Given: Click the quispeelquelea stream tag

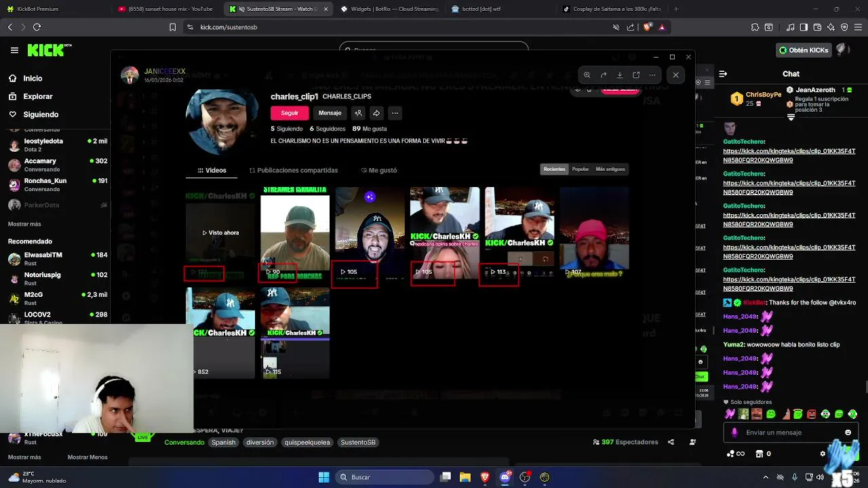Looking at the screenshot, I should coord(307,443).
